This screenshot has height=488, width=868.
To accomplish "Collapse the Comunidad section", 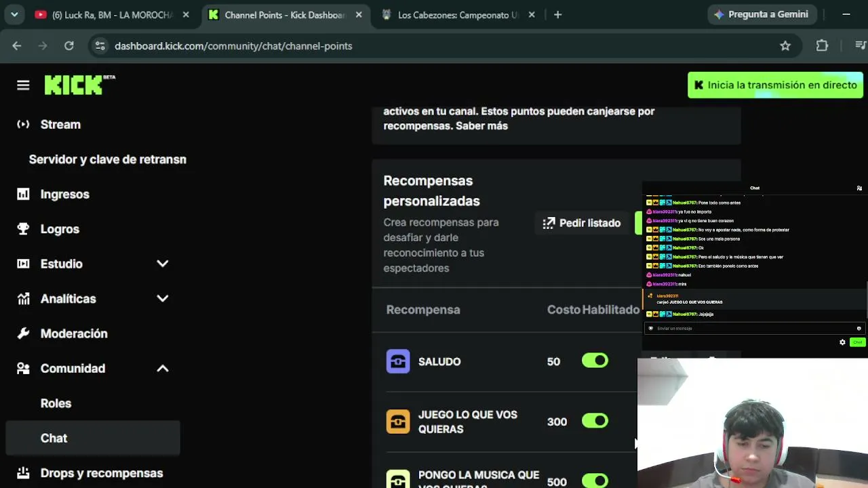I will tap(163, 369).
